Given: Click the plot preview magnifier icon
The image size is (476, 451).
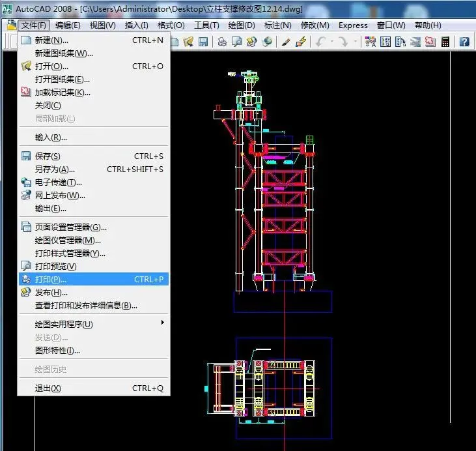Looking at the screenshot, I should tap(237, 42).
